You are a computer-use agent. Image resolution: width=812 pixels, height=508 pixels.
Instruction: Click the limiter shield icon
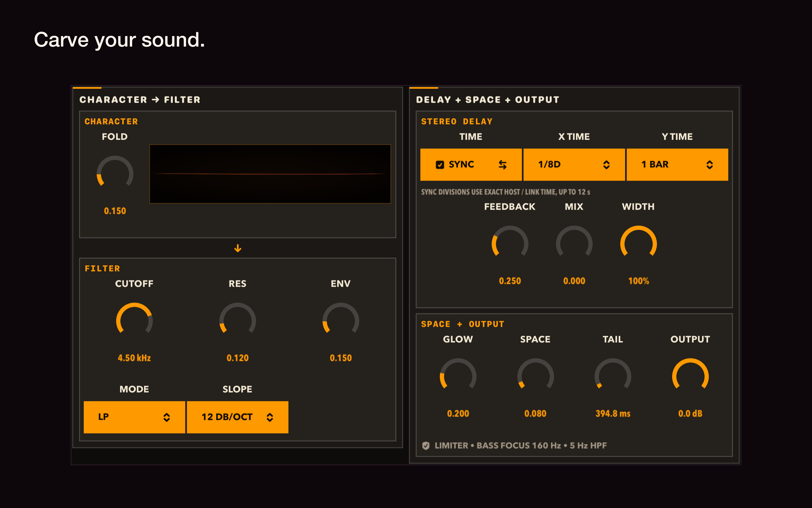click(x=426, y=446)
